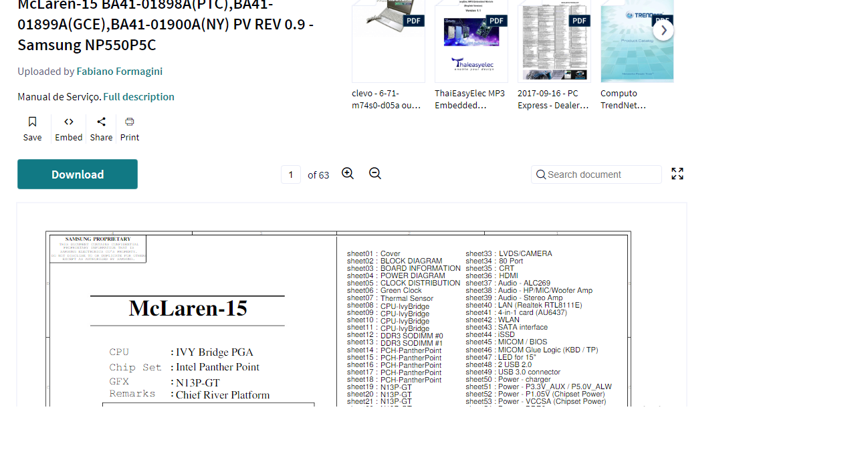This screenshot has height=450, width=868.
Task: Click 'sheet12 : DDR3 SODIMM #0' entry
Action: click(395, 336)
